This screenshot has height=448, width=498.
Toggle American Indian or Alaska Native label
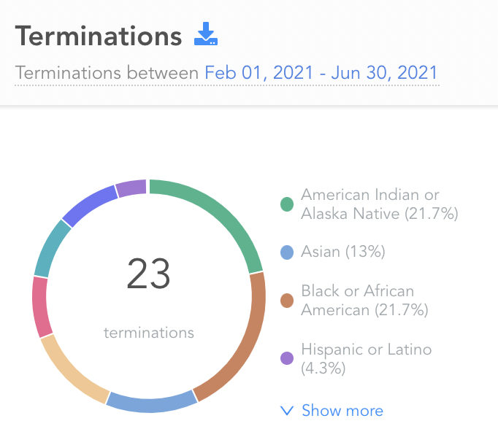tap(380, 204)
